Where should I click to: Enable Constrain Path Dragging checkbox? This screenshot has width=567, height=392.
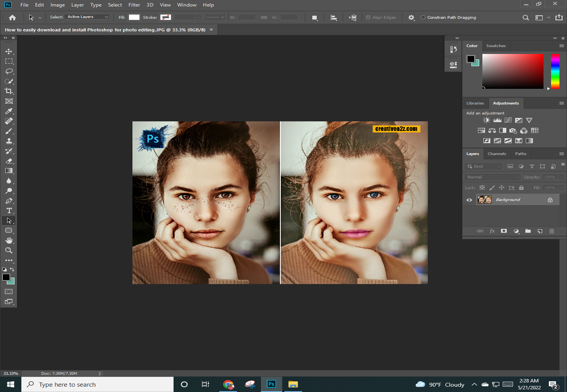coord(423,17)
